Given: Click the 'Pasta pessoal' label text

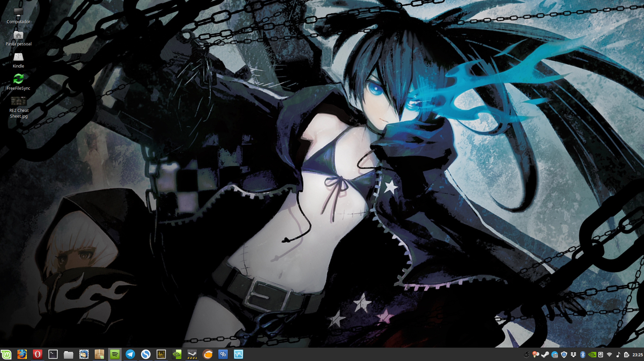Looking at the screenshot, I should tap(18, 44).
